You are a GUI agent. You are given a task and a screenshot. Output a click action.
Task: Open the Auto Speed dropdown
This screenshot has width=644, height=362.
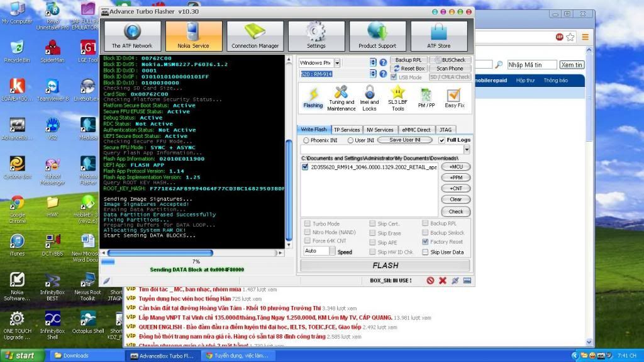[x=333, y=251]
